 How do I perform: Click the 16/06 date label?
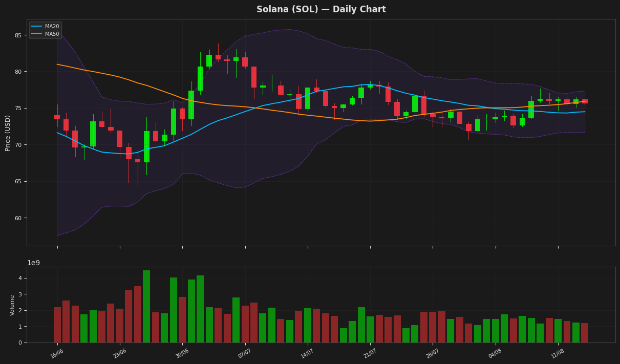tap(57, 353)
